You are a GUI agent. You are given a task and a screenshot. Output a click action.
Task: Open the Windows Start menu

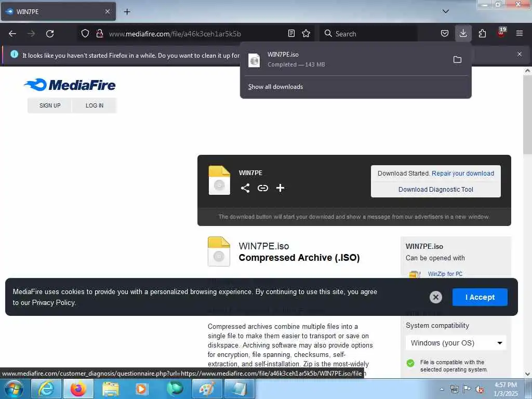[14, 389]
